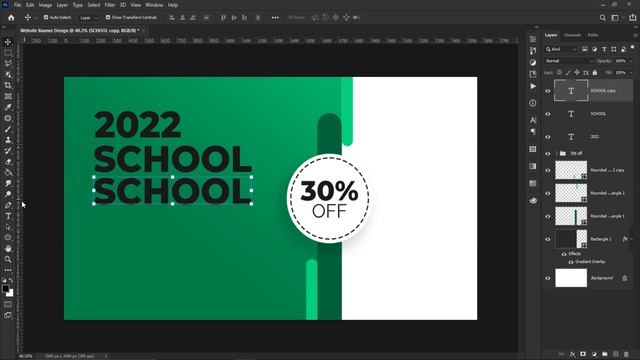Collapse Rectangle 1 effects list arrow
Viewport: 640px width, 360px height.
(632, 239)
